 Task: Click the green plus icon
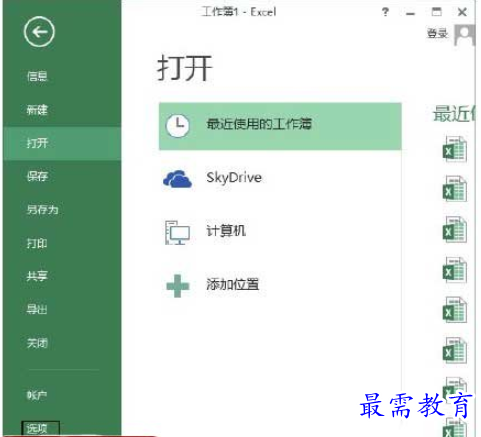[x=178, y=286]
